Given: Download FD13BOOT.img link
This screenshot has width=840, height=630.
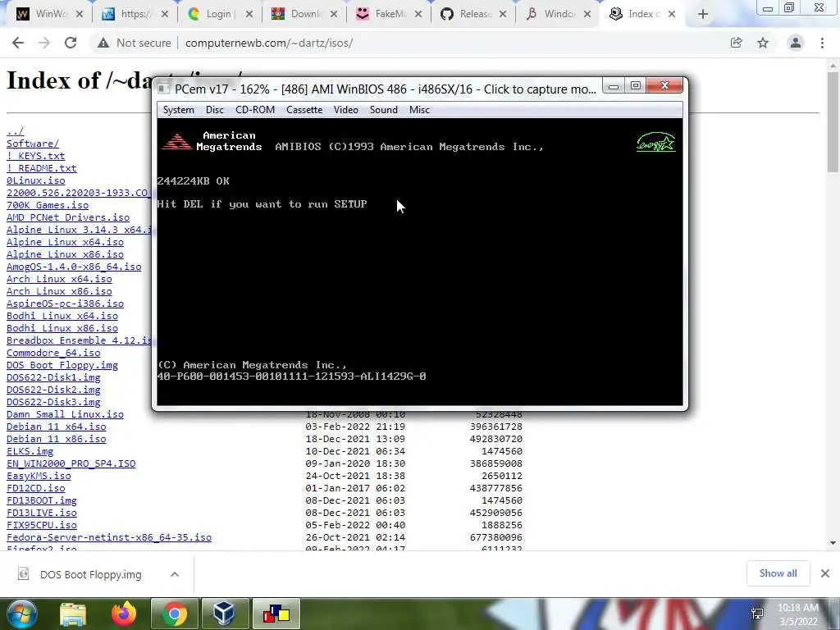Looking at the screenshot, I should point(41,501).
